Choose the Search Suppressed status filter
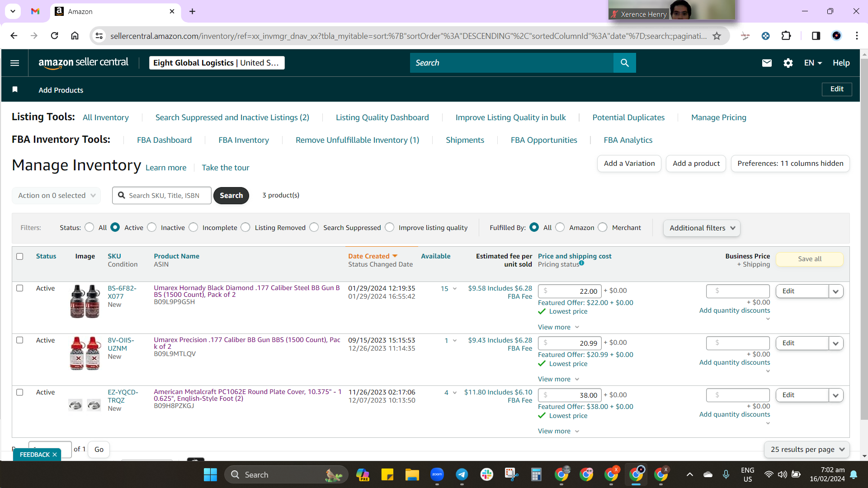Screen dimensions: 868x488 point(314,227)
